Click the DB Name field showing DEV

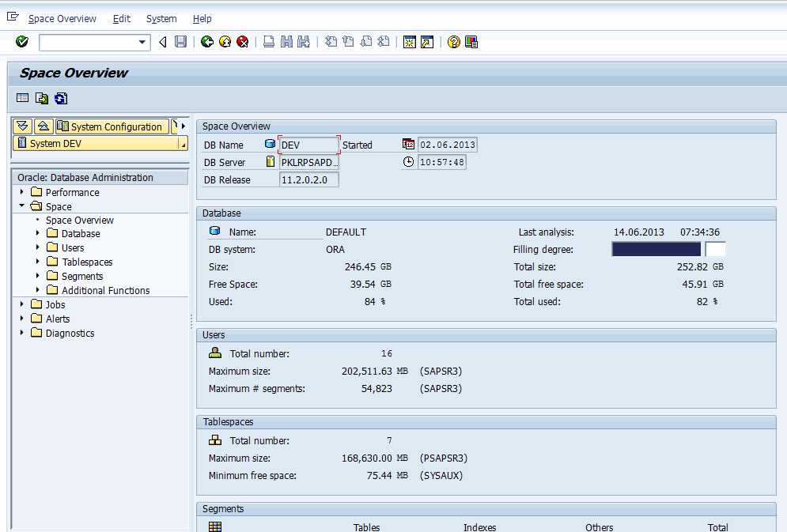pyautogui.click(x=308, y=145)
